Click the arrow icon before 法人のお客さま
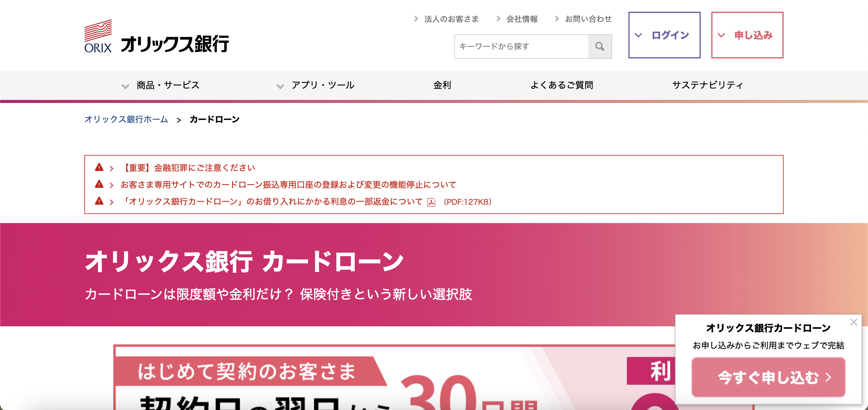The height and width of the screenshot is (410, 868). [416, 19]
